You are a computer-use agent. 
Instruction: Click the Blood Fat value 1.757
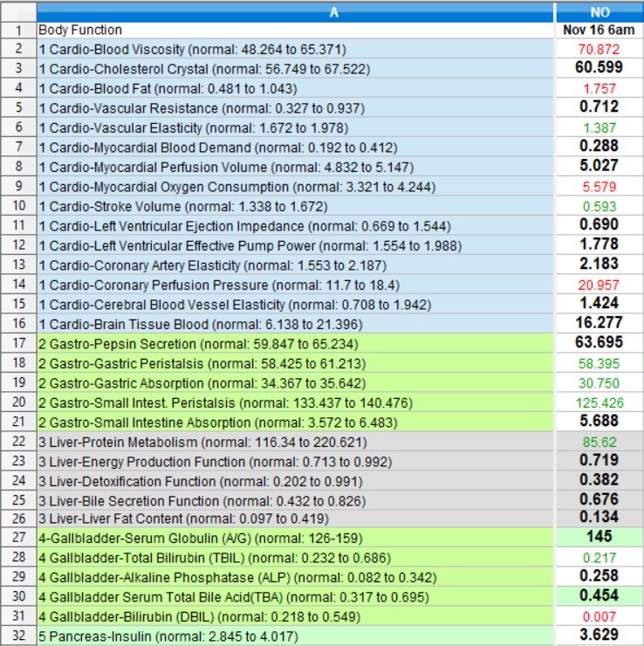click(598, 89)
